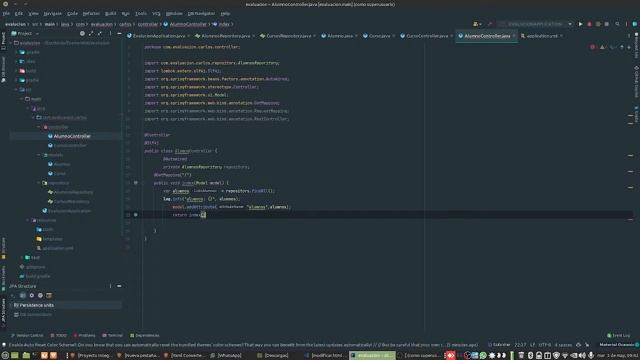Open the Problems tool window
This screenshot has height=360, width=640.
(x=84, y=336)
